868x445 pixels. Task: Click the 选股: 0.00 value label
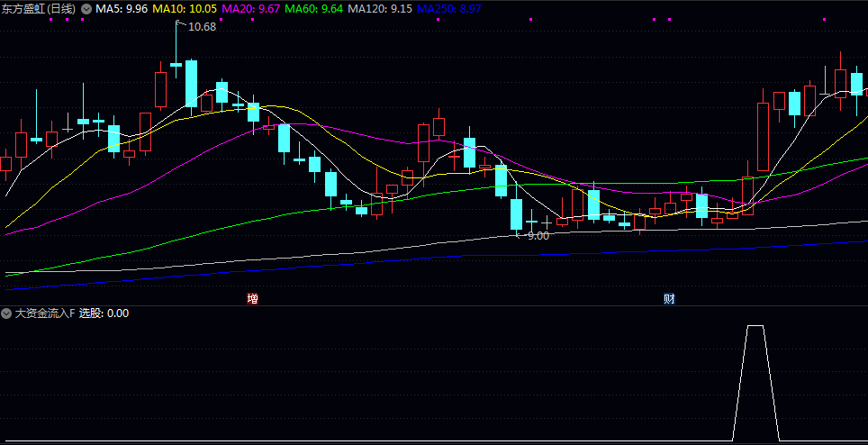point(104,313)
